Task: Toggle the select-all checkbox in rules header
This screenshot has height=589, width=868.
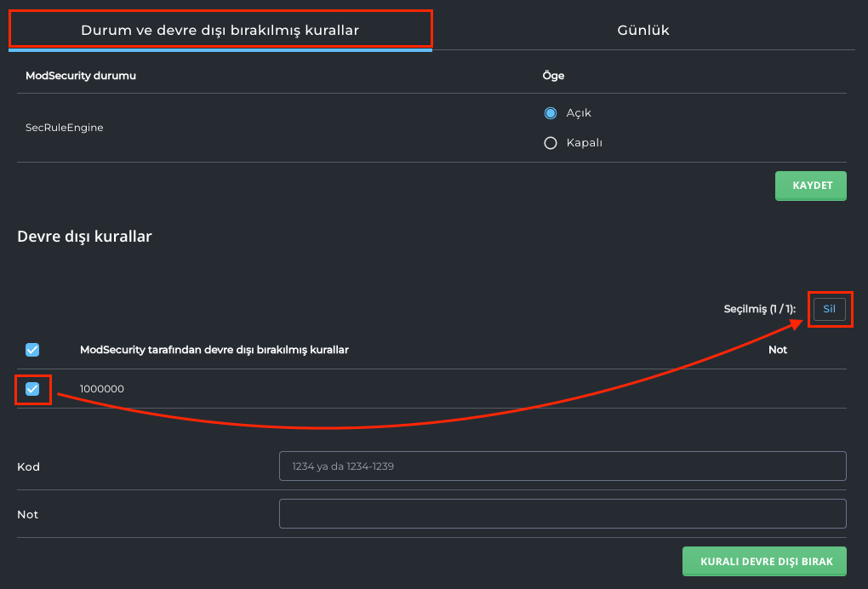Action: tap(32, 350)
